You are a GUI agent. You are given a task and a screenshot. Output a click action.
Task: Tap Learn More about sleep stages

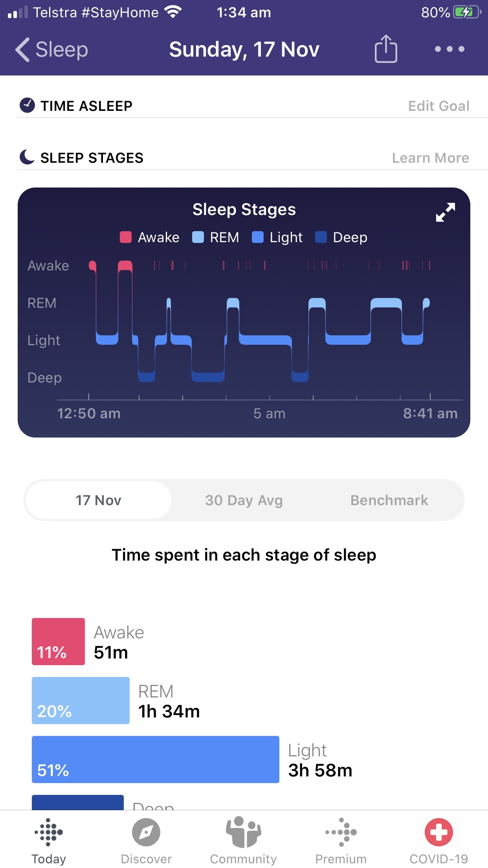point(431,158)
